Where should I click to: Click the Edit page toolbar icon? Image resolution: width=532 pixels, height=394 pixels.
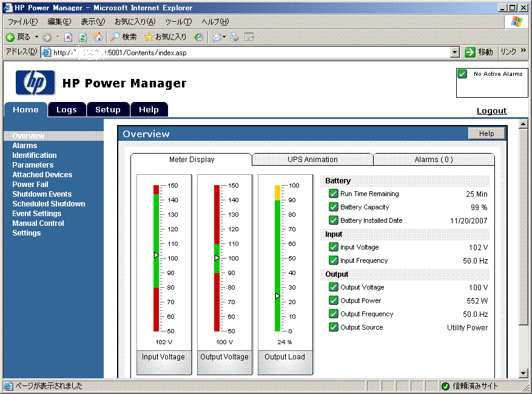[x=249, y=37]
